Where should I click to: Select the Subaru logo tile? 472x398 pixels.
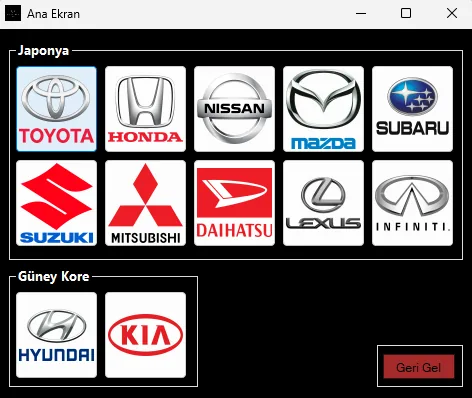(x=412, y=109)
